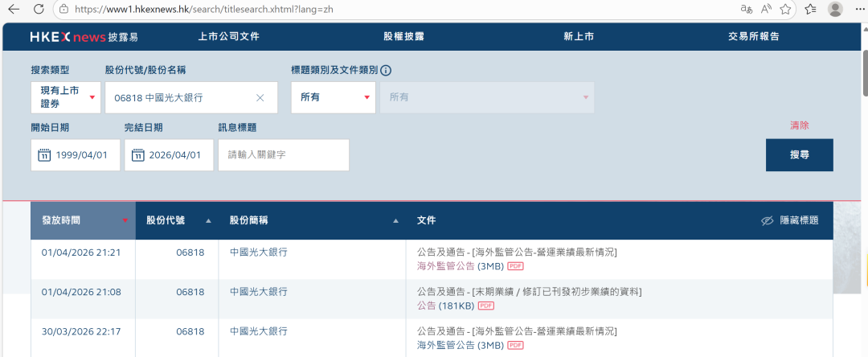Screen dimensions: 868x357
Task: Click stock code 06818 in 21:08 row
Action: point(190,292)
